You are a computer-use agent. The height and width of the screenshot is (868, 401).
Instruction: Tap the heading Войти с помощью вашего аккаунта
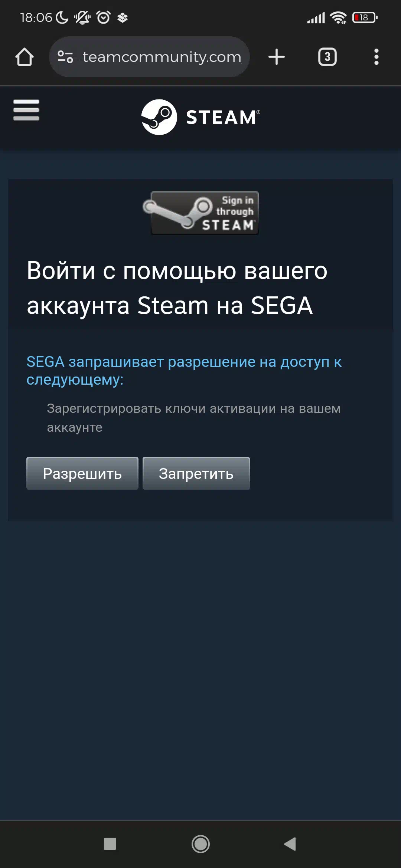(x=177, y=288)
